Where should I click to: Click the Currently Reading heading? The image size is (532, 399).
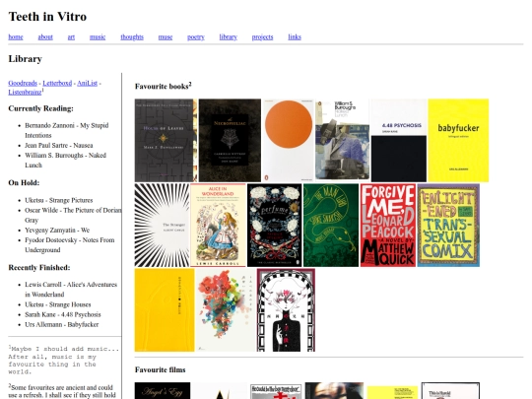pos(40,108)
